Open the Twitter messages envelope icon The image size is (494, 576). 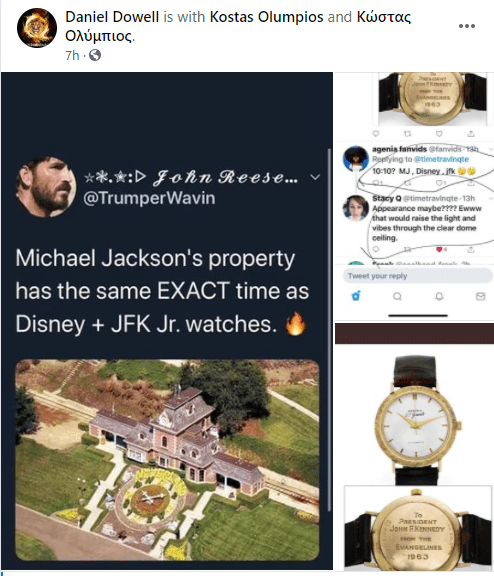(x=480, y=296)
